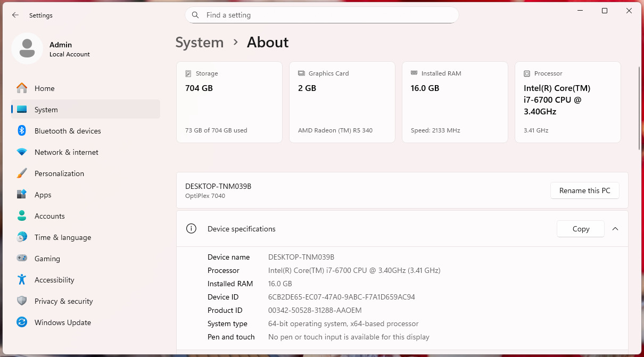
Task: Open Accessibility settings
Action: tap(85, 280)
